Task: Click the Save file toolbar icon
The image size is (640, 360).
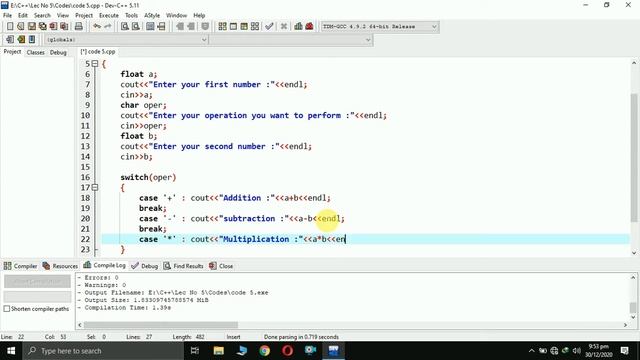Action: (x=31, y=27)
